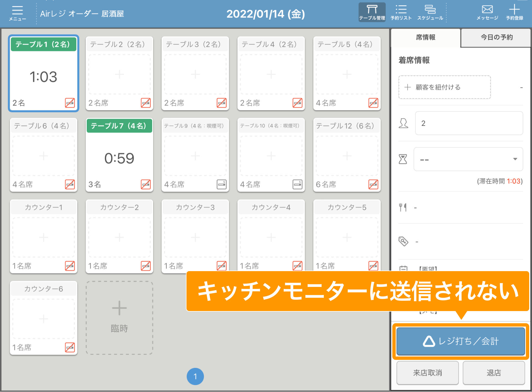Image resolution: width=532 pixels, height=392 pixels.
Task: Click no-smoking icon on テーブル4
Action: click(x=298, y=103)
